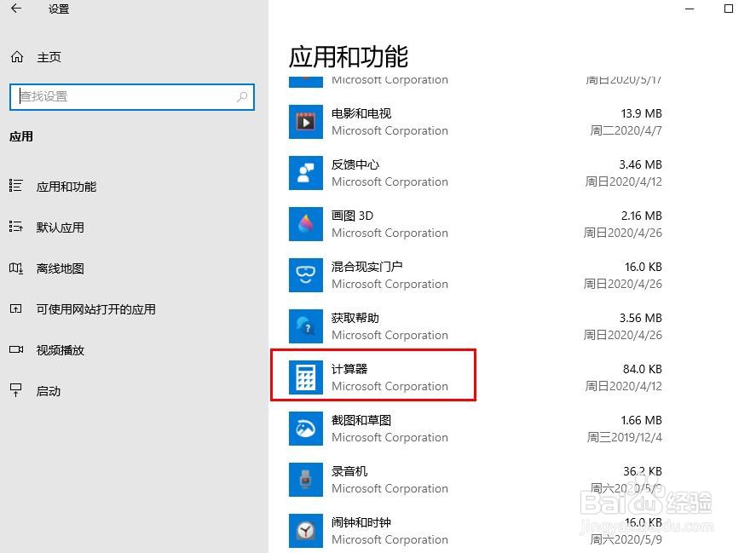Click the 3.56 MB size value
This screenshot has height=553, width=756.
point(640,318)
